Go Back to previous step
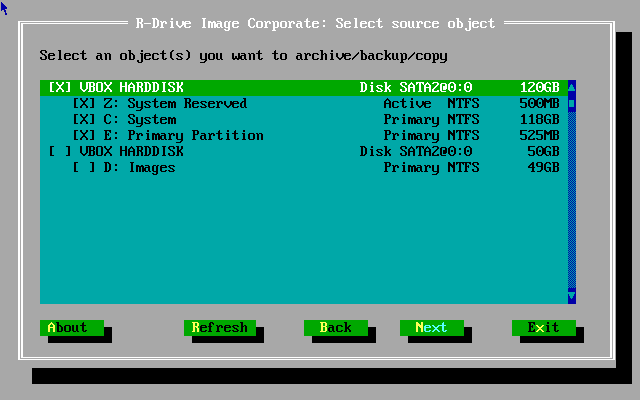 (x=336, y=328)
